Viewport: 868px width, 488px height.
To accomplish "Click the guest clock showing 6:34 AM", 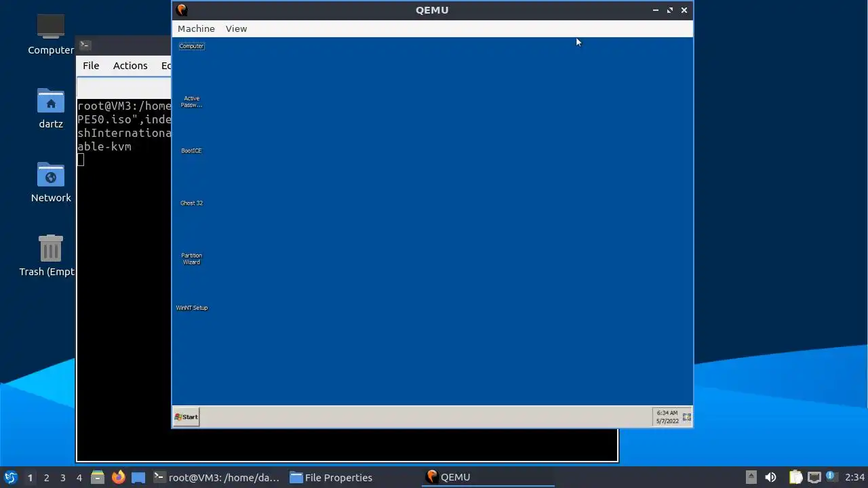I will coord(667,417).
